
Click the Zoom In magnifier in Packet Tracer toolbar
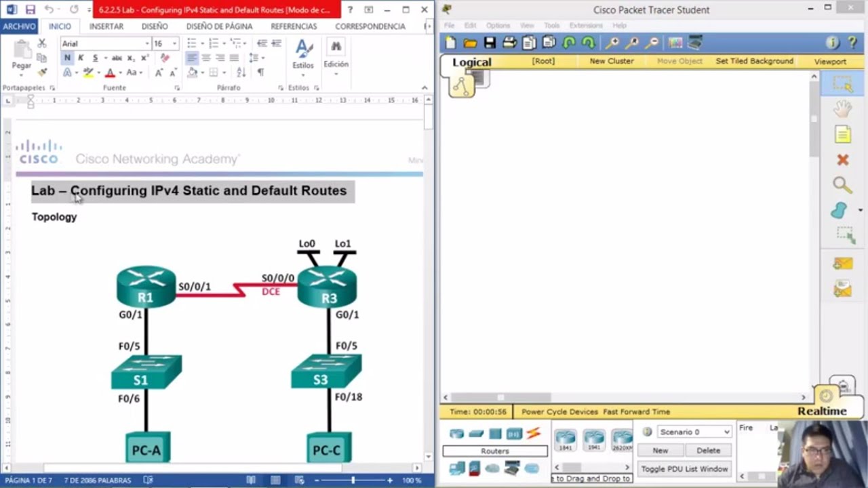tap(612, 43)
